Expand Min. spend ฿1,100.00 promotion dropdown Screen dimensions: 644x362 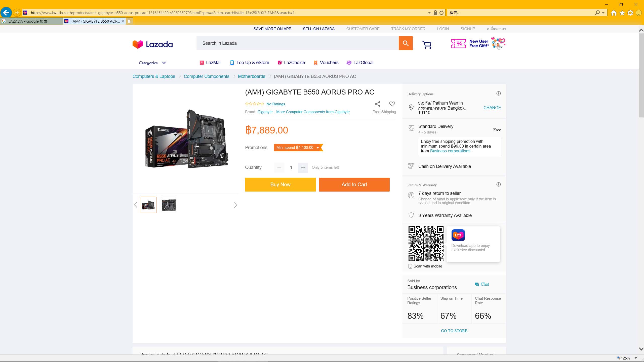[298, 148]
